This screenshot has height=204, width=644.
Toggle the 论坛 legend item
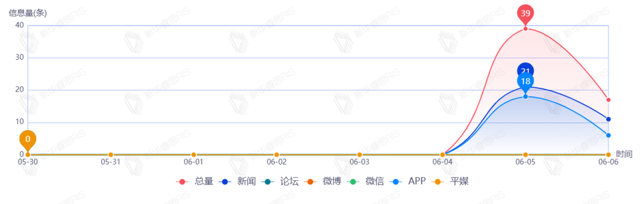click(x=280, y=181)
